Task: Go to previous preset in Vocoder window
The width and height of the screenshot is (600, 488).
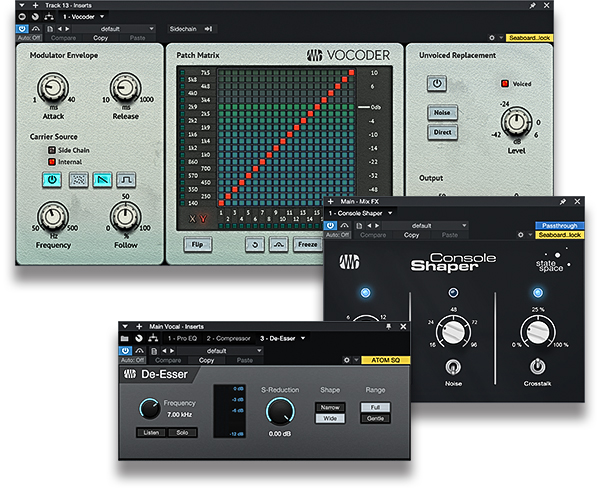Action: (x=60, y=29)
